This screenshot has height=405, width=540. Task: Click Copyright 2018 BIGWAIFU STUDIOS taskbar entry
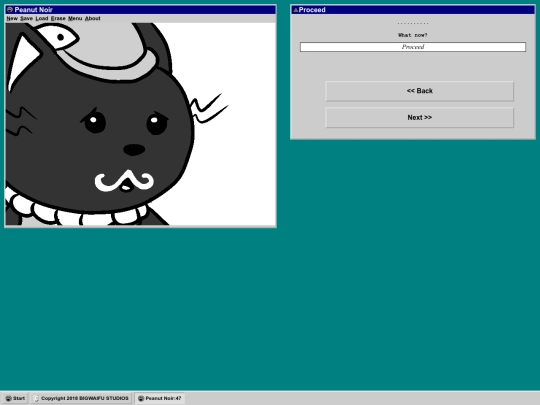point(82,398)
